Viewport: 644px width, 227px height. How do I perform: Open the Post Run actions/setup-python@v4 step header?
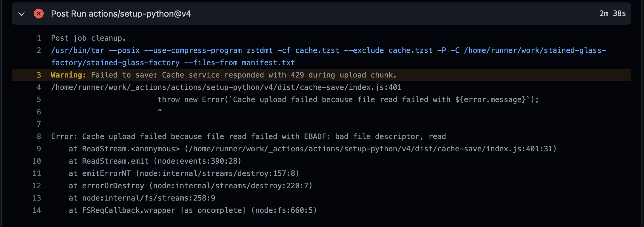[x=321, y=14]
